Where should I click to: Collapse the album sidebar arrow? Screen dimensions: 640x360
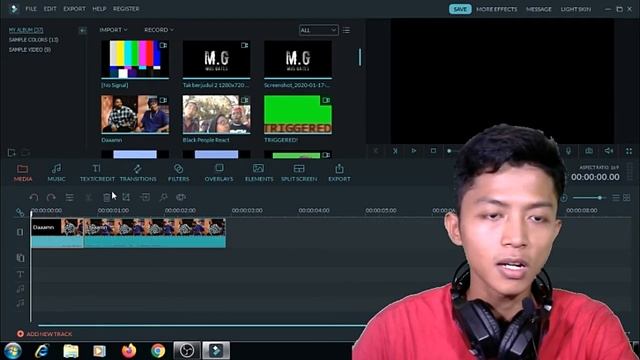click(x=82, y=30)
